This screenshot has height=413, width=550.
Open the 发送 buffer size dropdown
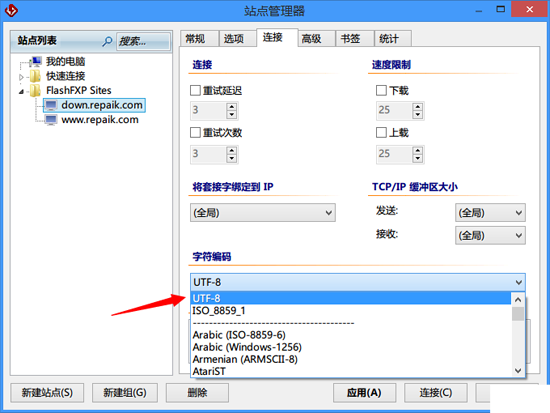490,213
